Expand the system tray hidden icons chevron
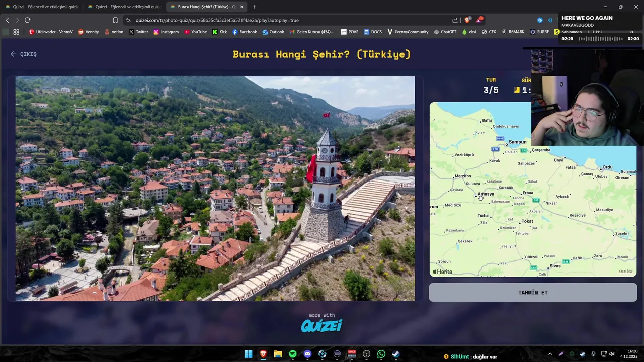Viewport: 644px width, 362px height. 550,354
